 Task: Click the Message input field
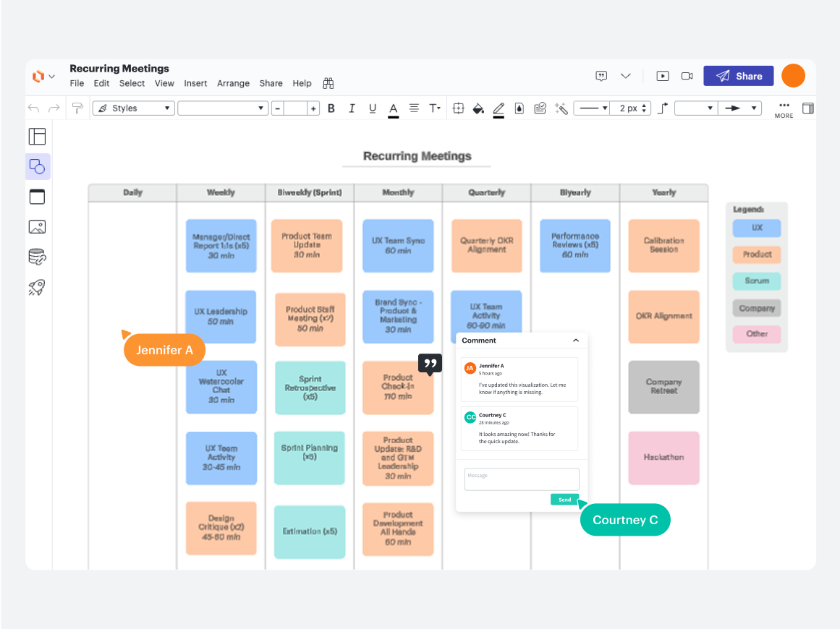(522, 479)
